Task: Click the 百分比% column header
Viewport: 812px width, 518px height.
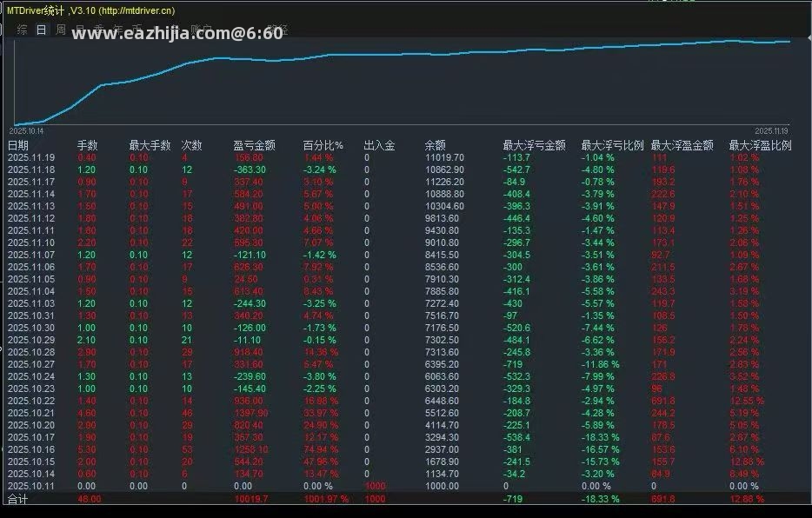Action: click(323, 145)
